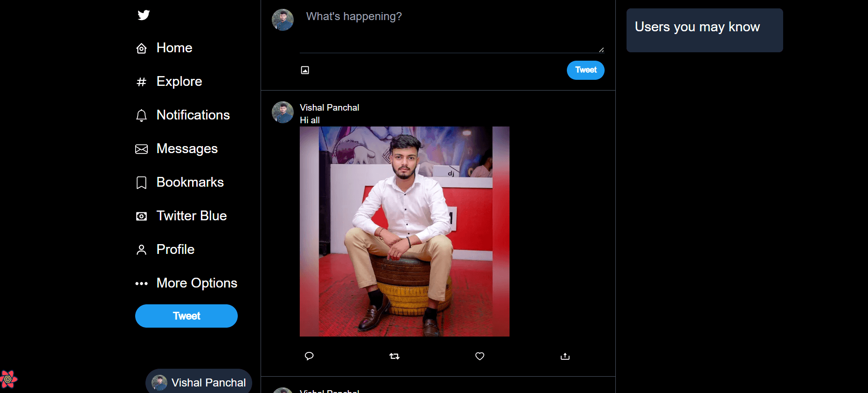This screenshot has width=868, height=393.
Task: Click the large Tweet button in sidebar
Action: pos(186,316)
